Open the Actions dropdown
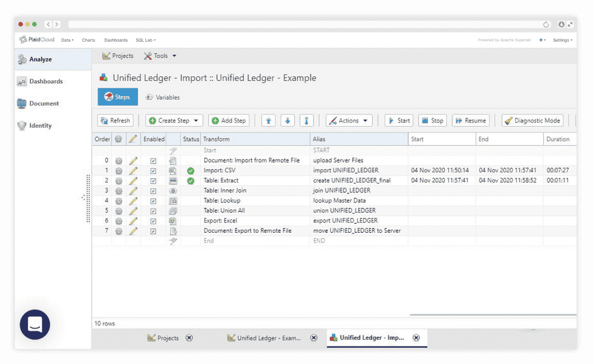This screenshot has height=364, width=593. (349, 120)
